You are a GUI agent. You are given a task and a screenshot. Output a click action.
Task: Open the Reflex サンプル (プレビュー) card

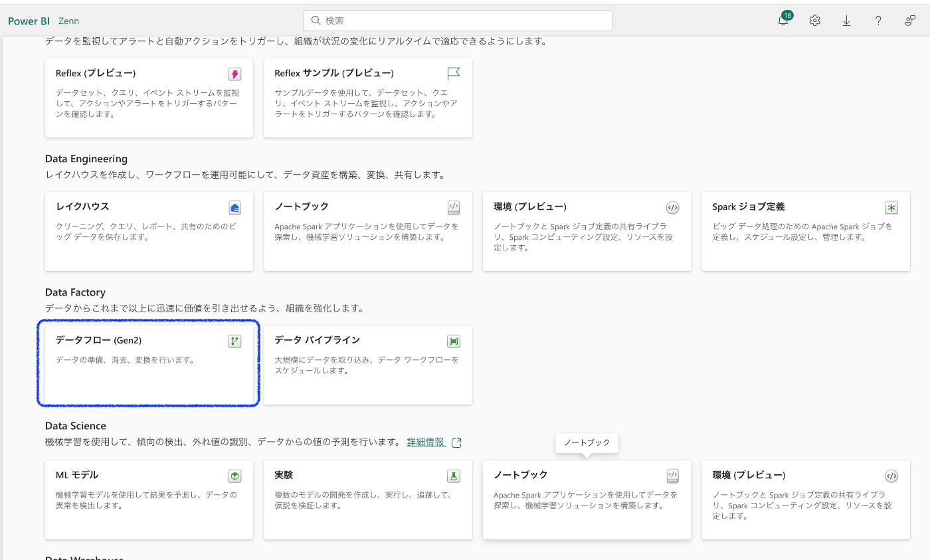pyautogui.click(x=368, y=98)
